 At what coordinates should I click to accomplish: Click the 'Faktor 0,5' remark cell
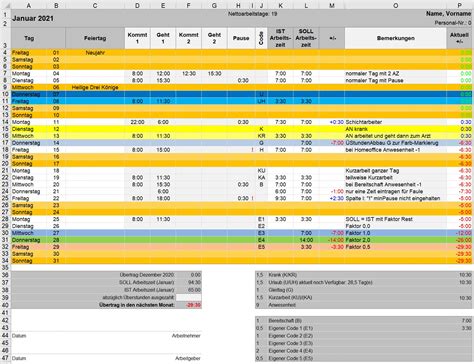point(395,247)
